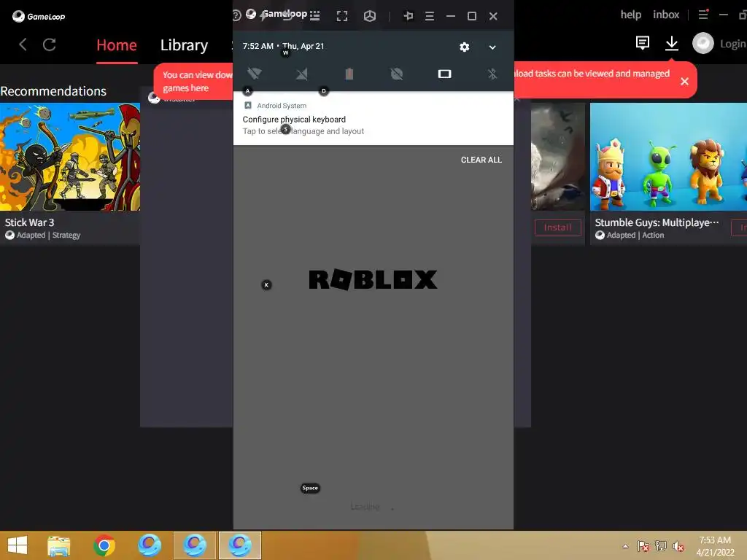Click the emulator 3D cube icon
747x560 pixels.
click(370, 16)
